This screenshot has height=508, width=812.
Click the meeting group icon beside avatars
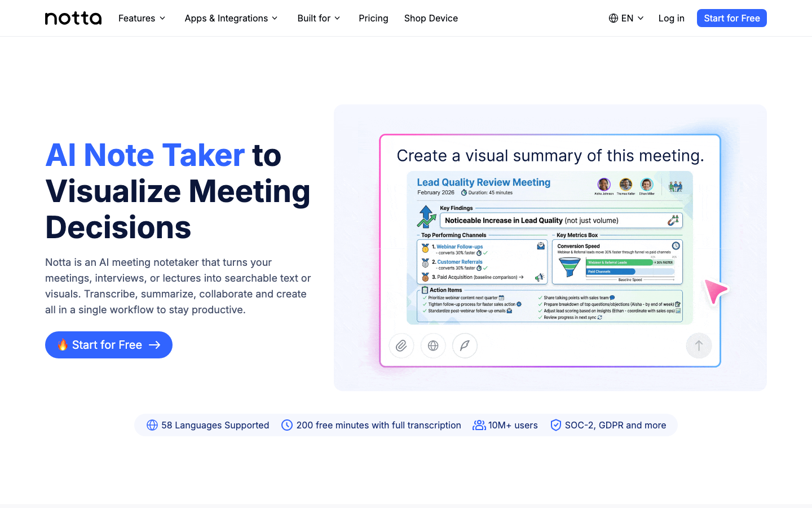(x=676, y=186)
